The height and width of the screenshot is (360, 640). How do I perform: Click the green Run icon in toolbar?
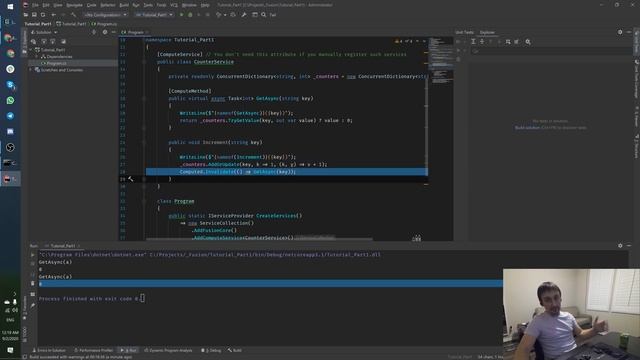(181, 15)
